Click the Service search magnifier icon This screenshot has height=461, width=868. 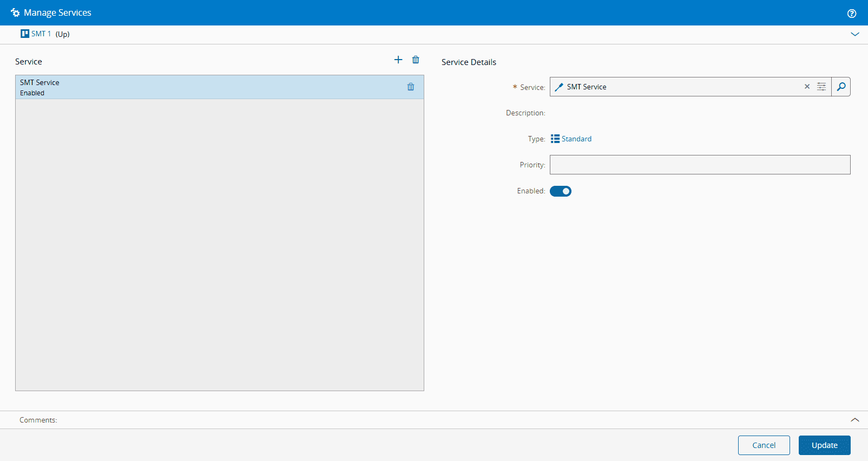[x=841, y=87]
